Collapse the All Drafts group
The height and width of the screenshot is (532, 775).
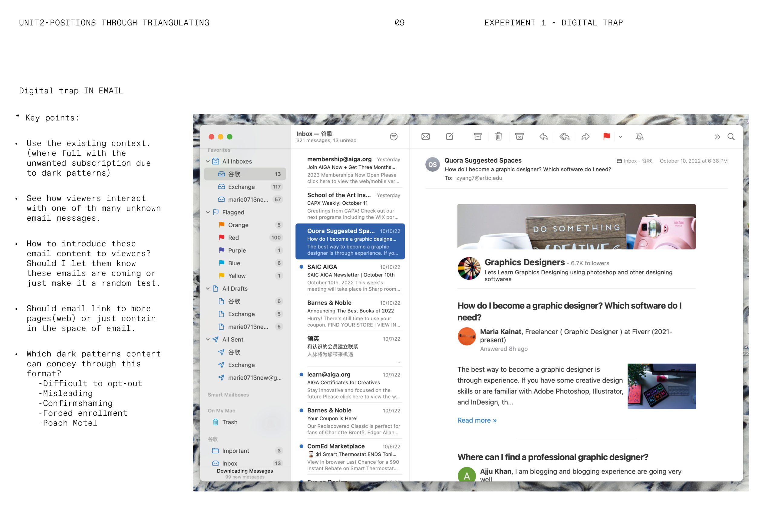click(208, 289)
